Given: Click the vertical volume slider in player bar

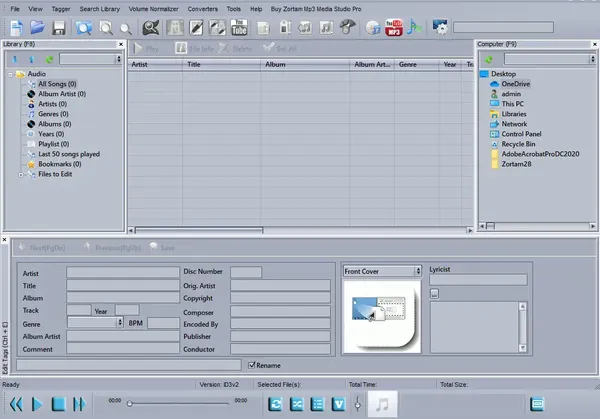Looking at the screenshot, I should coord(358,404).
